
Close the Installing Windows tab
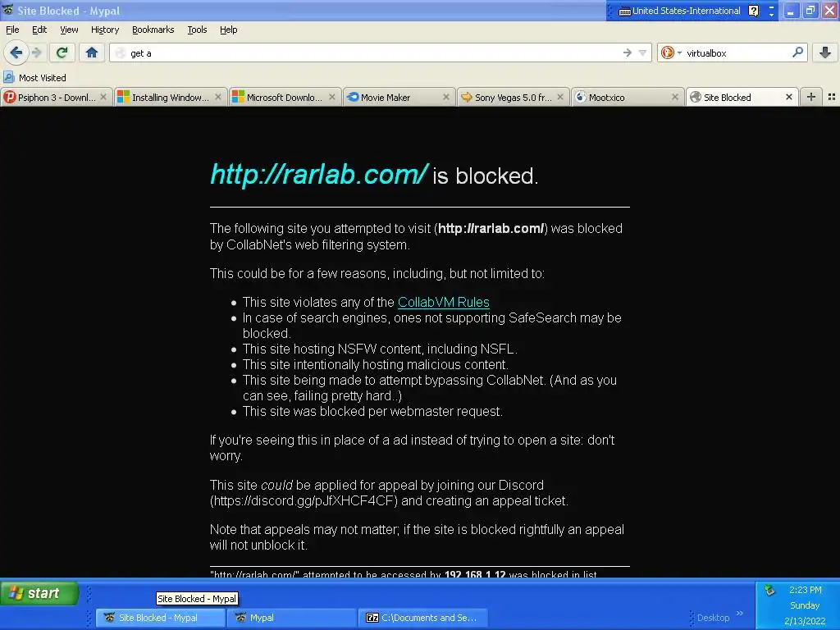tap(218, 97)
